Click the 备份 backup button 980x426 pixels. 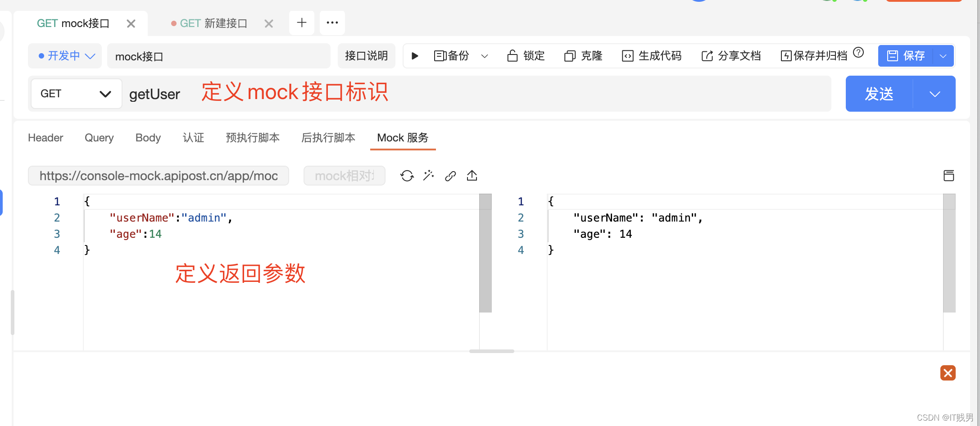click(452, 56)
